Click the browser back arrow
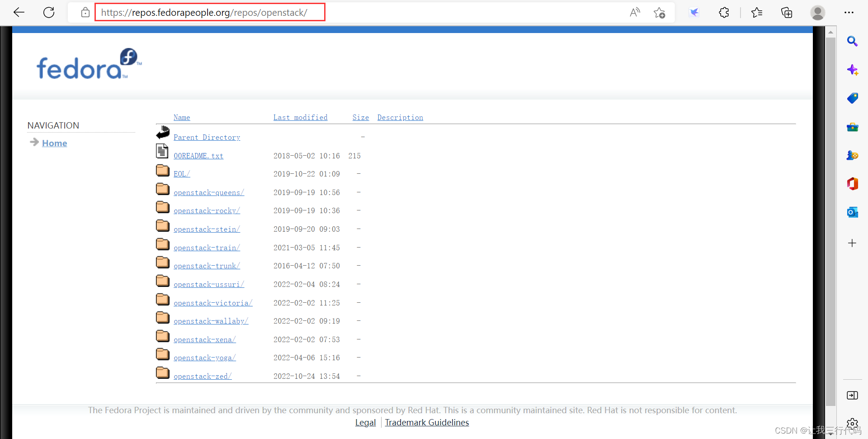 (x=19, y=12)
